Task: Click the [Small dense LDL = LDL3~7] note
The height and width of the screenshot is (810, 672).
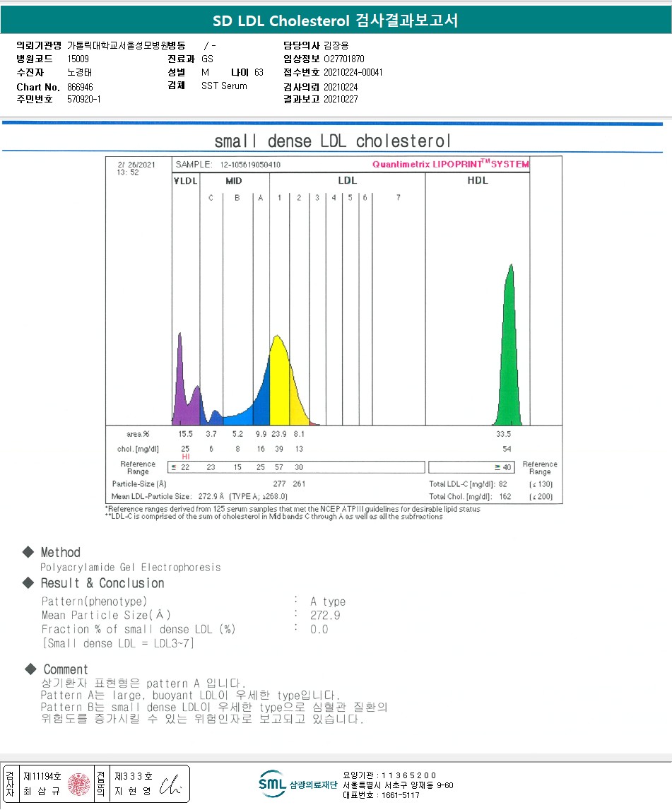Action: pos(118,643)
